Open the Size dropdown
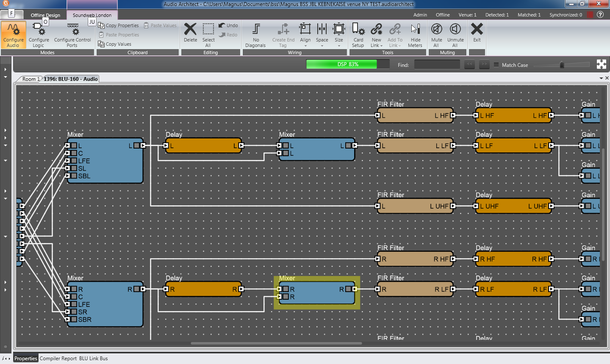This screenshot has height=364, width=610. [339, 35]
